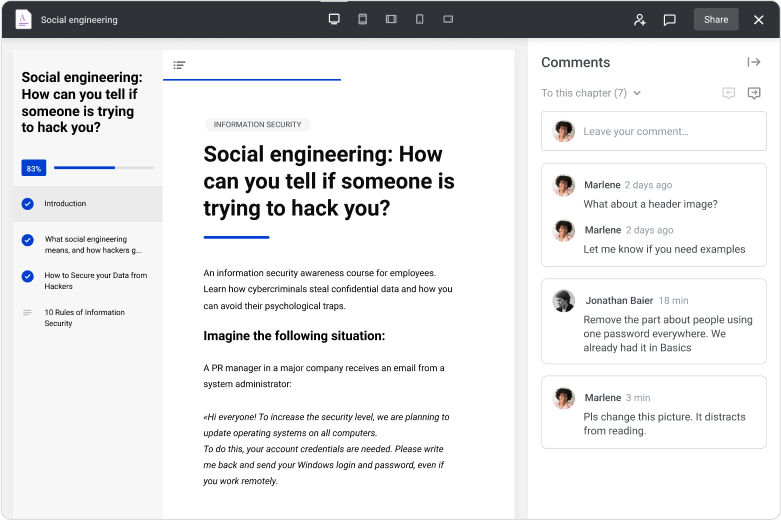The width and height of the screenshot is (781, 520).
Task: Switch to tablet landscape preview
Action: (391, 19)
